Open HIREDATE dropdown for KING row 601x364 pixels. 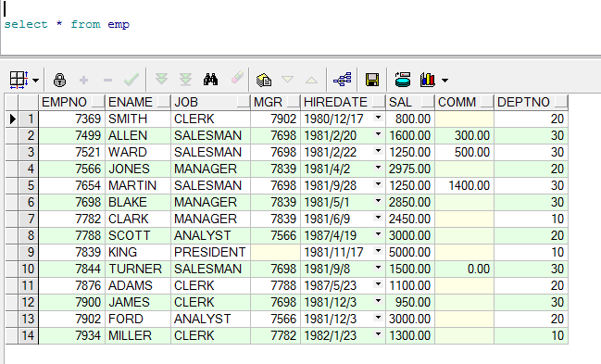(x=379, y=251)
